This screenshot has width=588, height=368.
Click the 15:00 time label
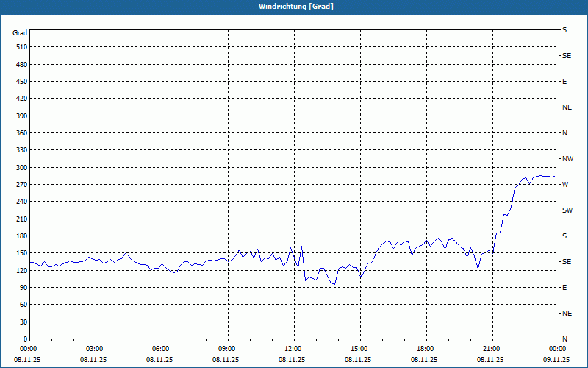point(359,349)
